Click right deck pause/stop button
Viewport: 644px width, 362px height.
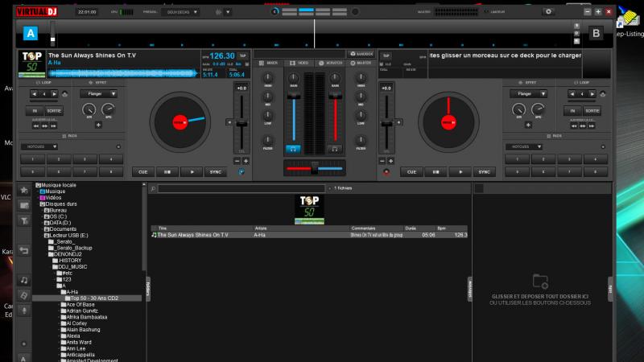pos(436,172)
